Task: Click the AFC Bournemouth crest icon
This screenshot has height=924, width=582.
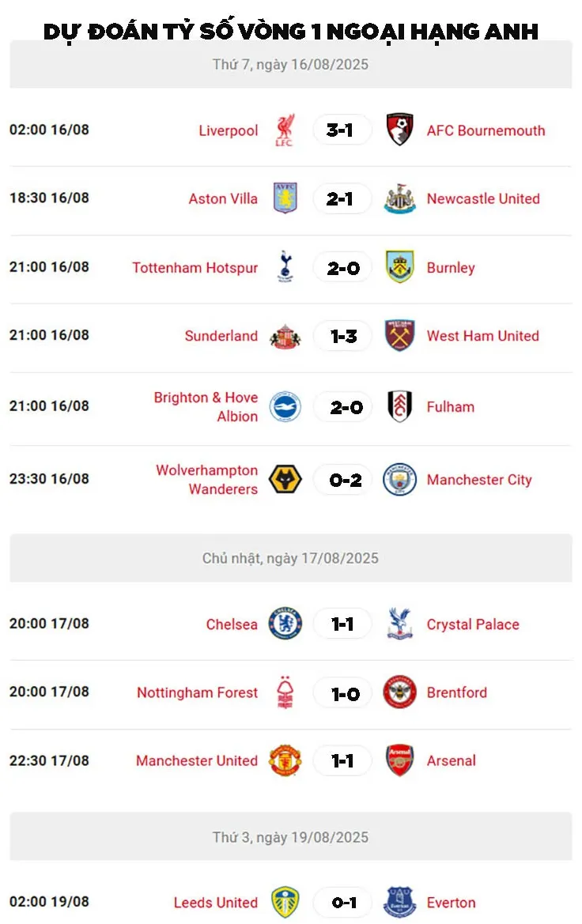Action: [400, 130]
